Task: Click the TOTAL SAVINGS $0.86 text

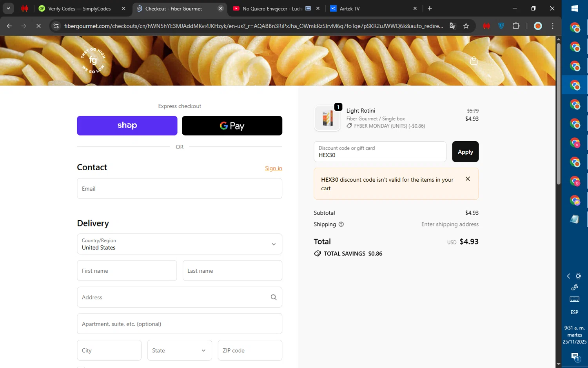Action: [353, 253]
